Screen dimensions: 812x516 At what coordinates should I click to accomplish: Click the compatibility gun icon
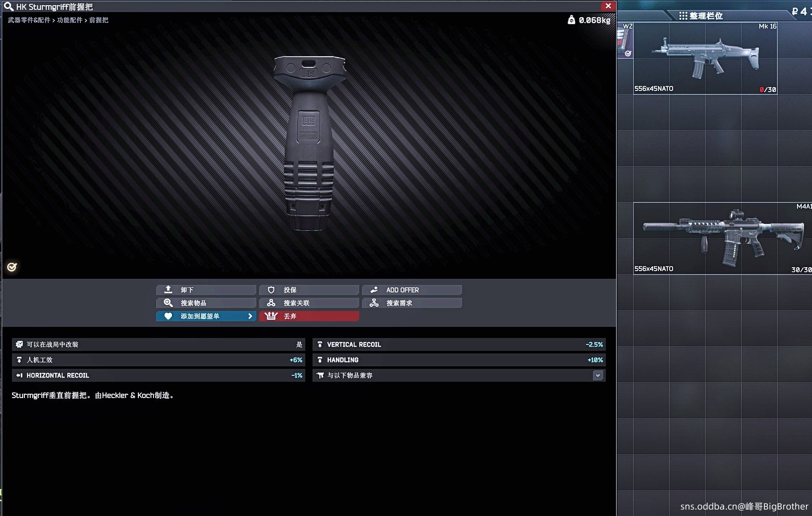click(320, 375)
